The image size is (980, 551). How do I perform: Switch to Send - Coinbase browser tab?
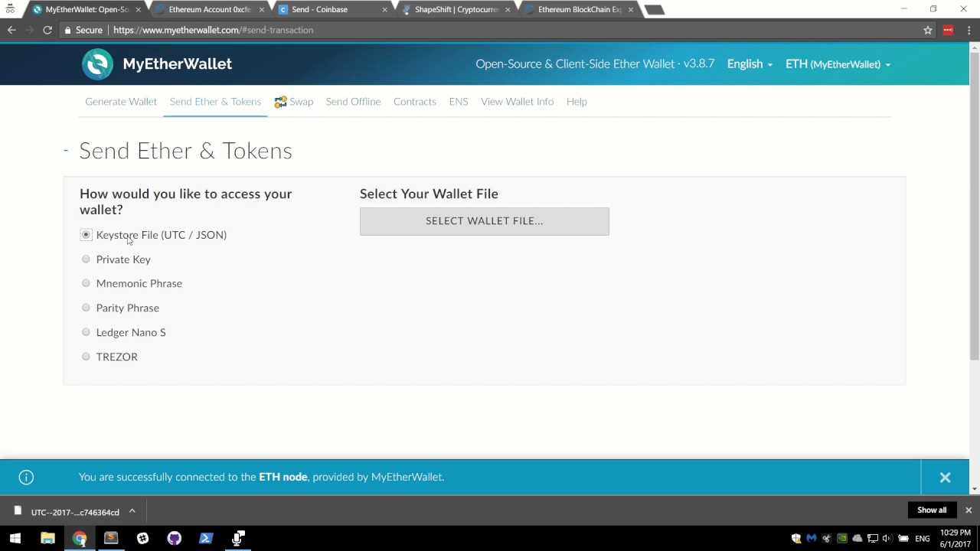(x=332, y=10)
